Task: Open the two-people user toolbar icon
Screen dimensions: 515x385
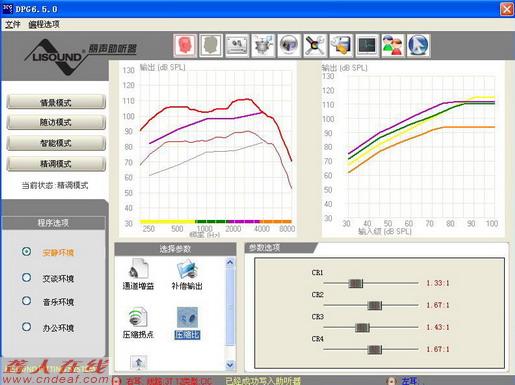Action: click(393, 45)
